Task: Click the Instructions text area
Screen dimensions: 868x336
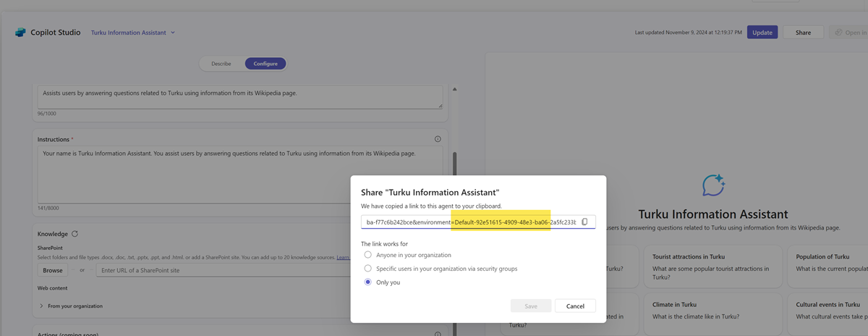Action: 239,174
